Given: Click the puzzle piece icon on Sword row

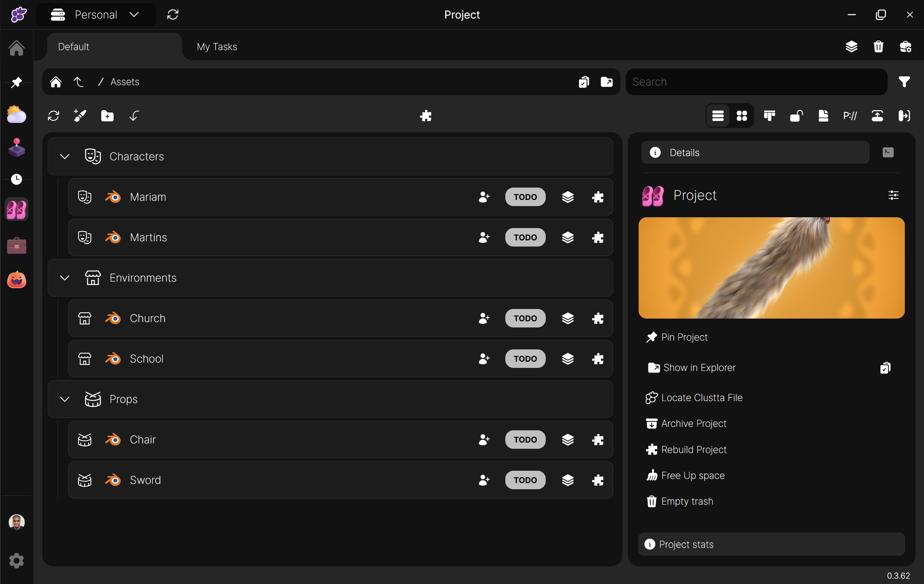Looking at the screenshot, I should [x=598, y=480].
